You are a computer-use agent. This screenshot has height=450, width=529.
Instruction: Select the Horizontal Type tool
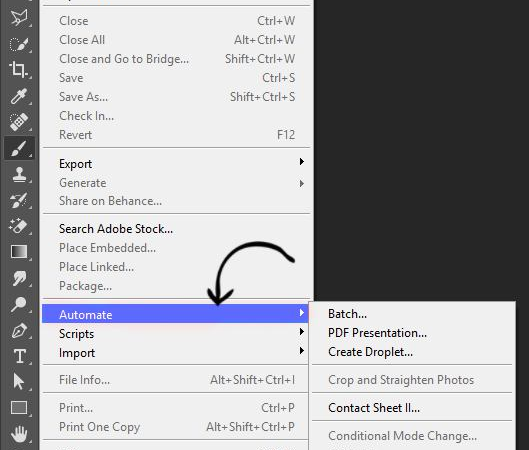pyautogui.click(x=19, y=356)
